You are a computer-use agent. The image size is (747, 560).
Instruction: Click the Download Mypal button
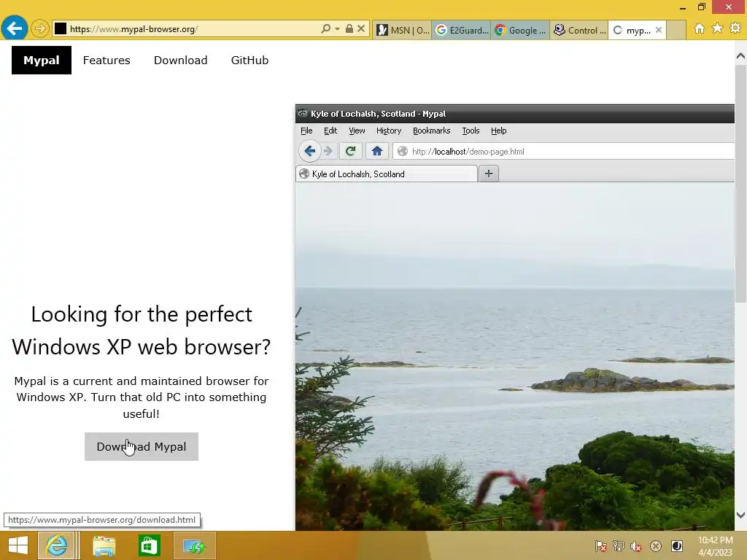pos(142,447)
